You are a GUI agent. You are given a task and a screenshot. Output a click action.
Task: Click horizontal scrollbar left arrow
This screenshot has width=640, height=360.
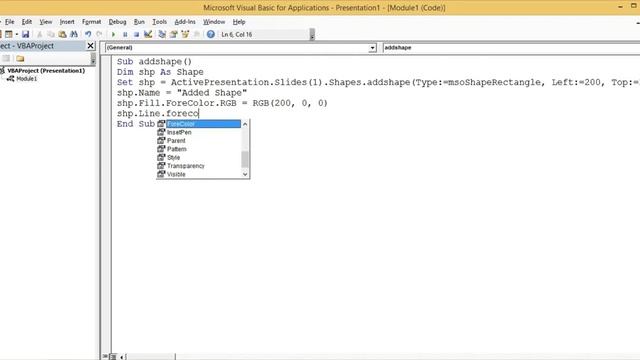coord(121,357)
